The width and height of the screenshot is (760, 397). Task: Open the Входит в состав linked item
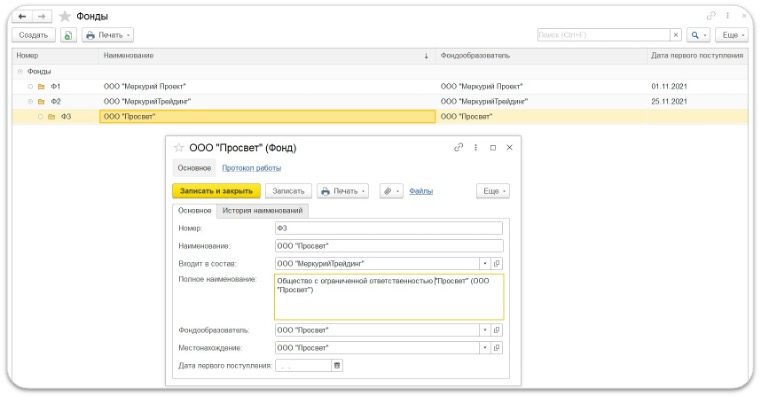497,263
